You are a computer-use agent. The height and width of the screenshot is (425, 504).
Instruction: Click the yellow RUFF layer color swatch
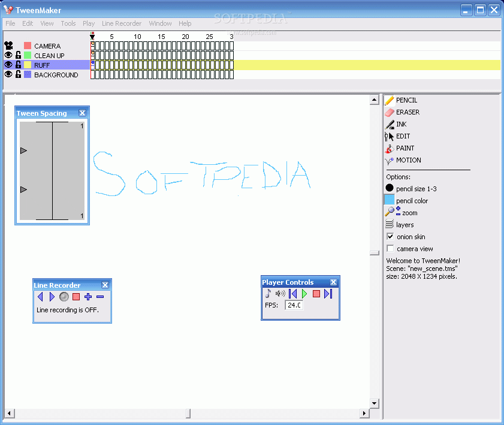pos(28,65)
